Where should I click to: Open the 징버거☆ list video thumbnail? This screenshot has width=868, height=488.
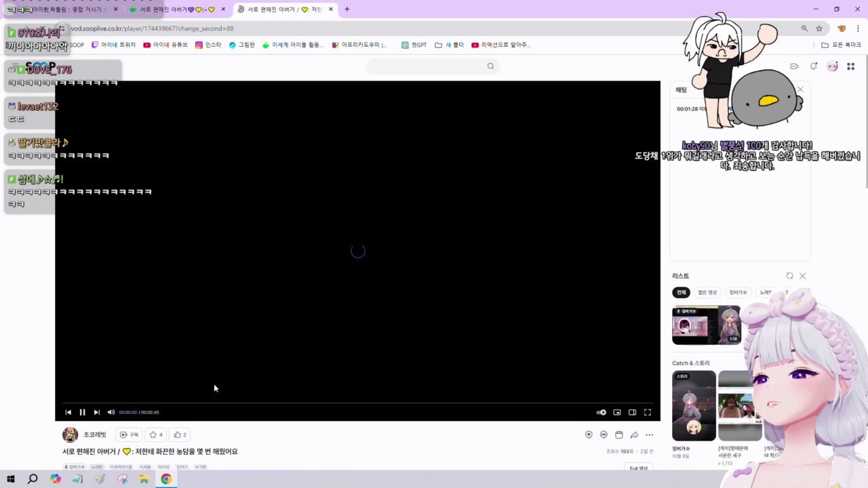(706, 325)
